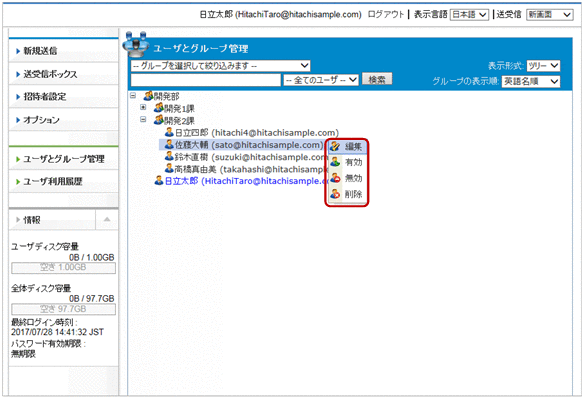Open the 表示言語 日本語 dropdown
Viewport: 585px width, 400px height.
click(469, 15)
